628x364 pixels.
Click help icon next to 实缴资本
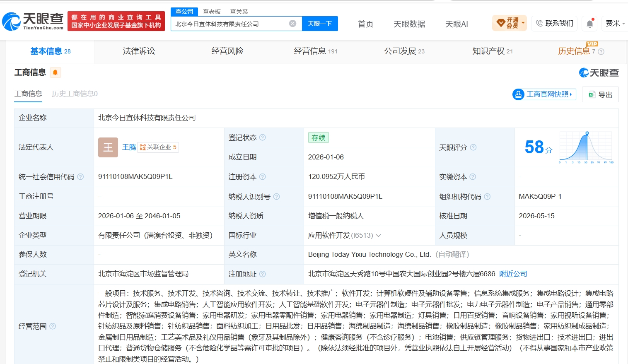pyautogui.click(x=473, y=177)
